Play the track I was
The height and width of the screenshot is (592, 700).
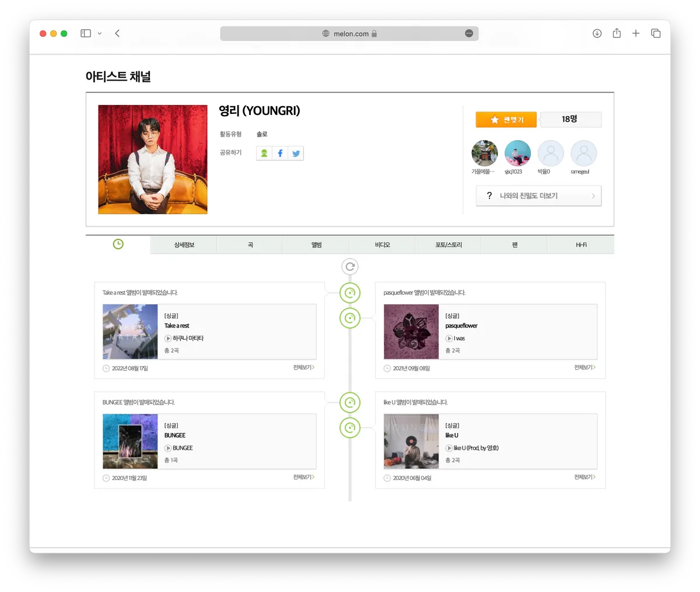[x=449, y=339]
